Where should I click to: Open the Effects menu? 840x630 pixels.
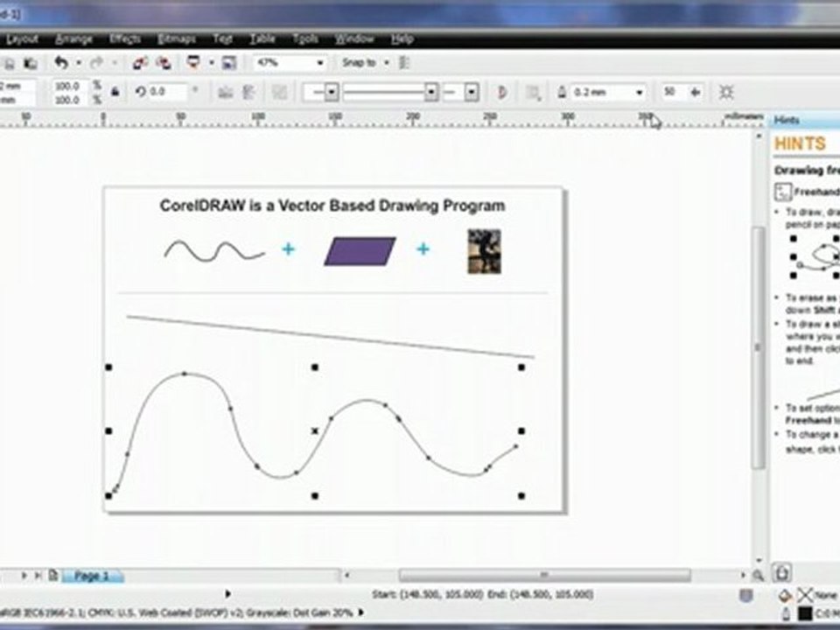tap(125, 39)
